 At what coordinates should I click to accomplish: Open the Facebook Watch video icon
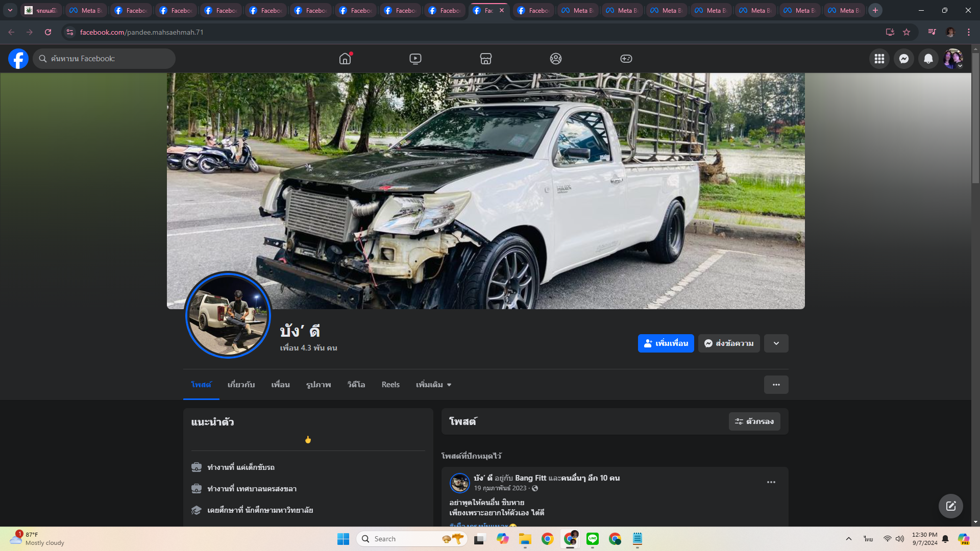[x=415, y=59]
